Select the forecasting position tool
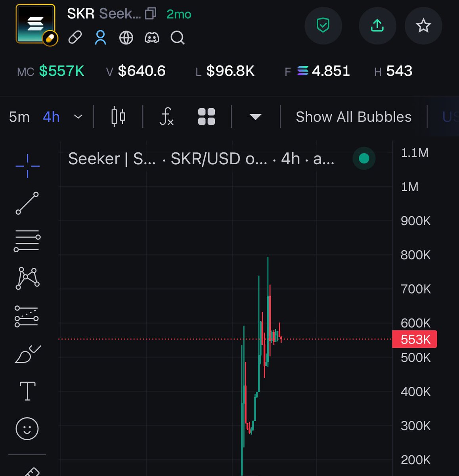 coord(27,316)
